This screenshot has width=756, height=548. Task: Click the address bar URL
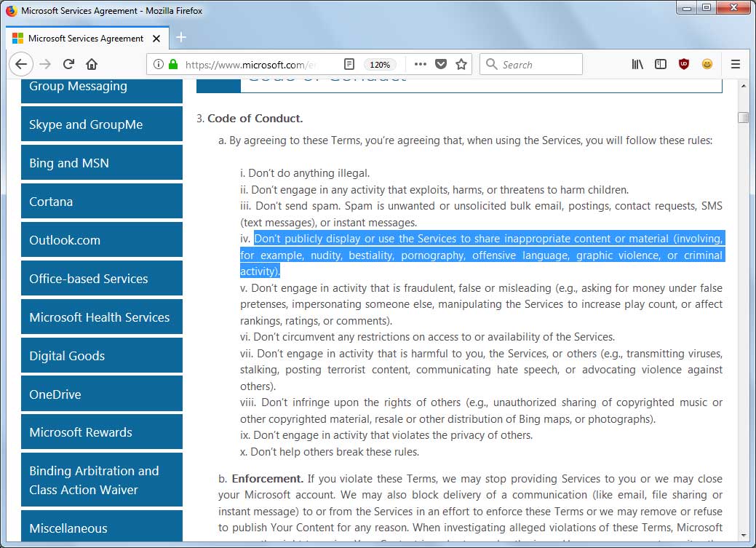tap(250, 65)
